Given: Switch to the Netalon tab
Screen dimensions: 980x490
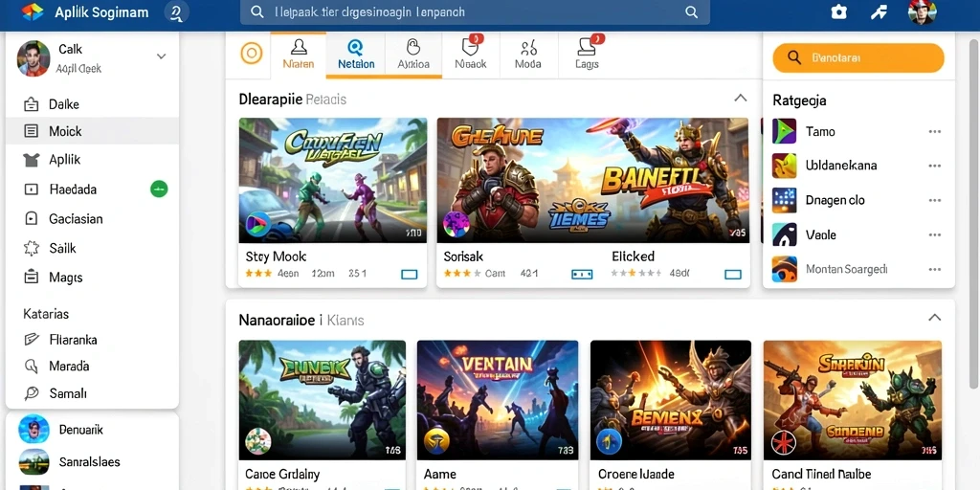Looking at the screenshot, I should pos(356,55).
